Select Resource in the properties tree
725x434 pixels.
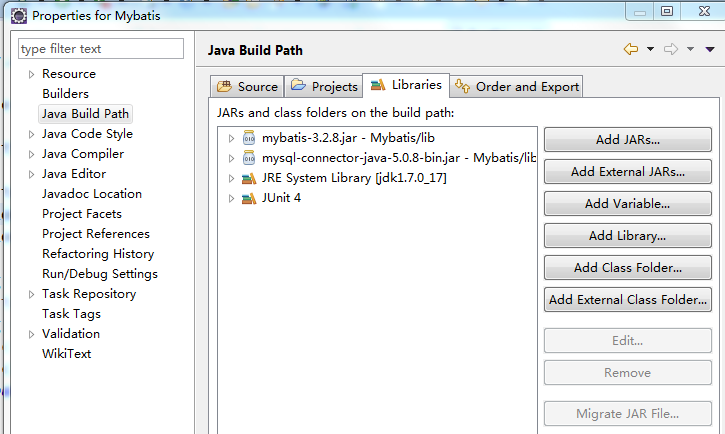(x=69, y=74)
